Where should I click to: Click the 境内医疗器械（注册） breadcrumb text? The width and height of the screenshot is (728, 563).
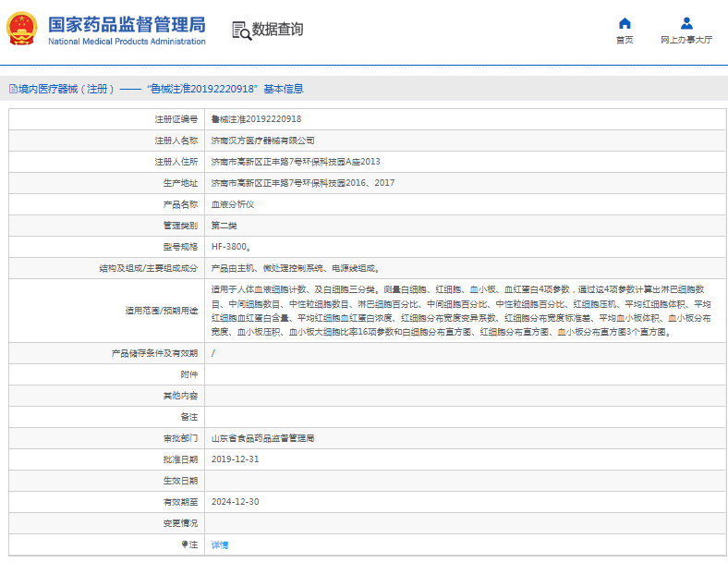(x=67, y=89)
